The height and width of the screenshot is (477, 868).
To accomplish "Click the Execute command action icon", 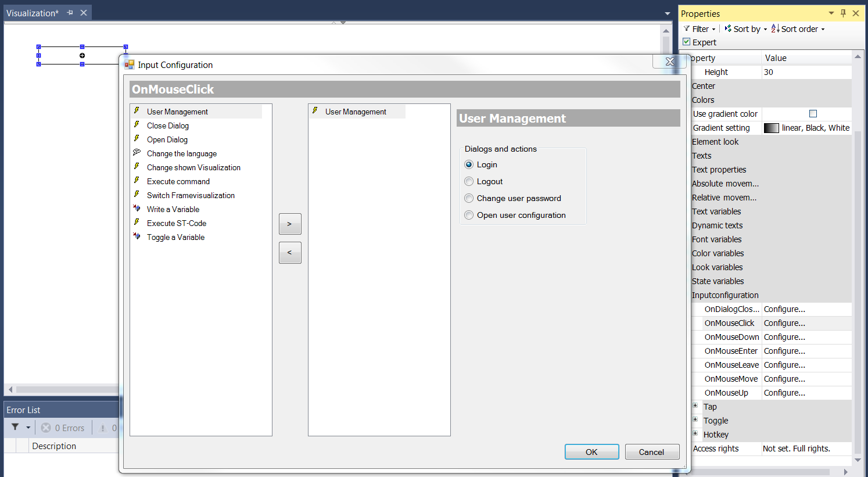I will [x=137, y=180].
